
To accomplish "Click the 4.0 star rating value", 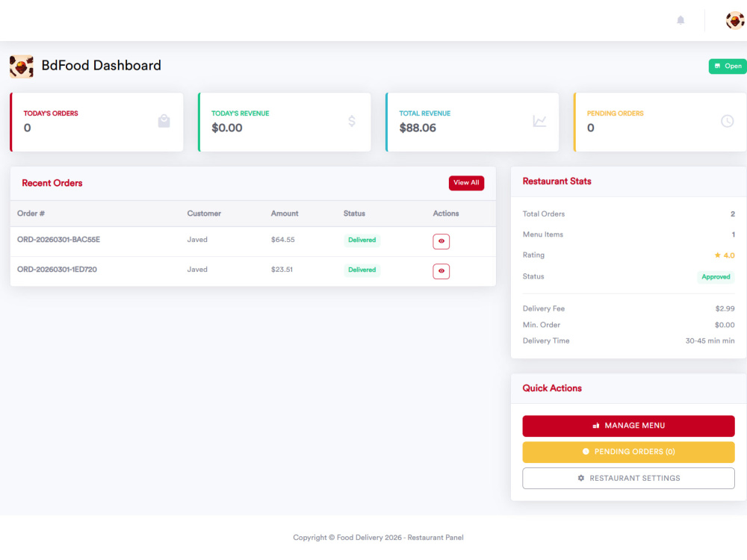I will click(x=725, y=255).
